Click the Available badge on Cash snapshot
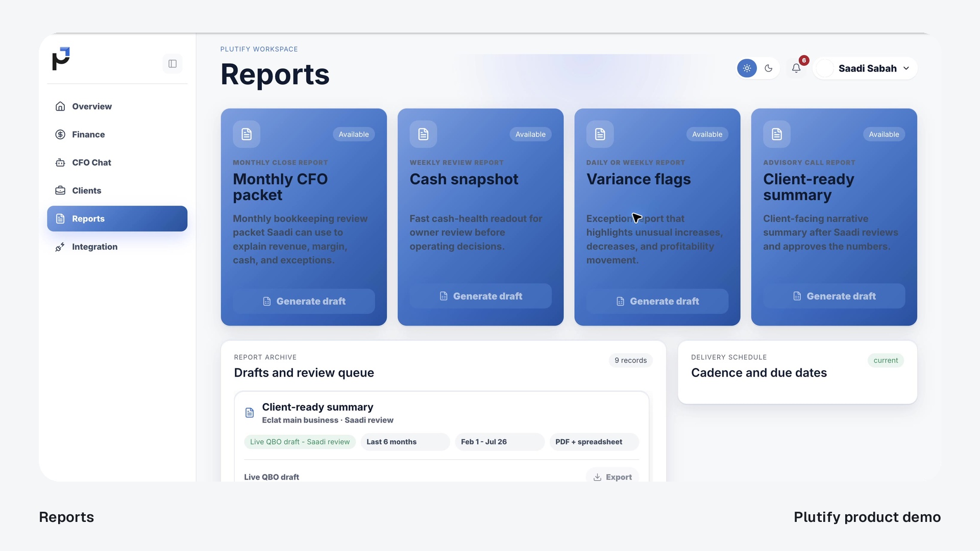 pos(530,134)
